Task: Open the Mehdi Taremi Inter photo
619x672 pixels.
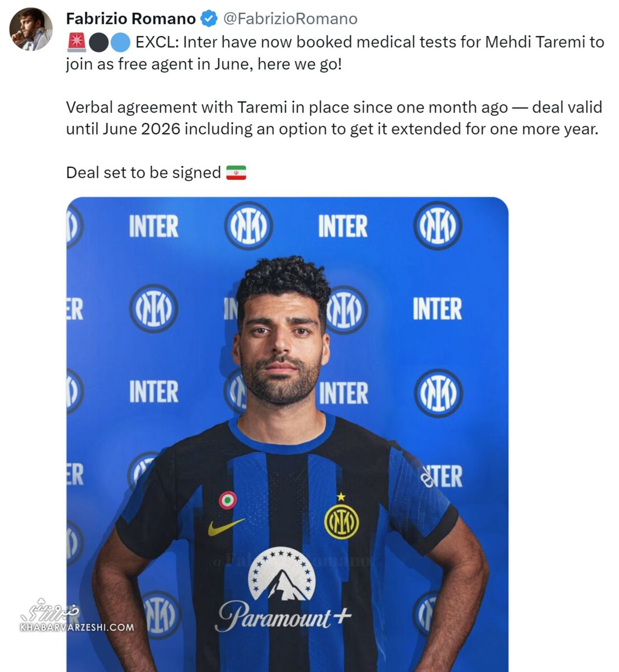Action: pos(287,434)
